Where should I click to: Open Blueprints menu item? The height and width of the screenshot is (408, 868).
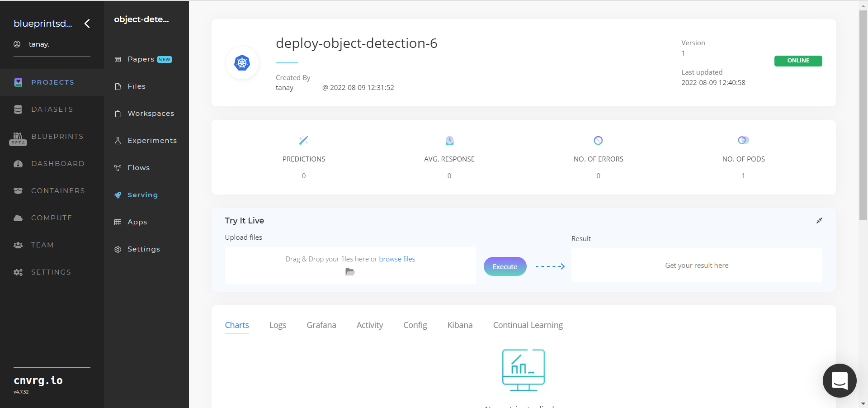[57, 137]
